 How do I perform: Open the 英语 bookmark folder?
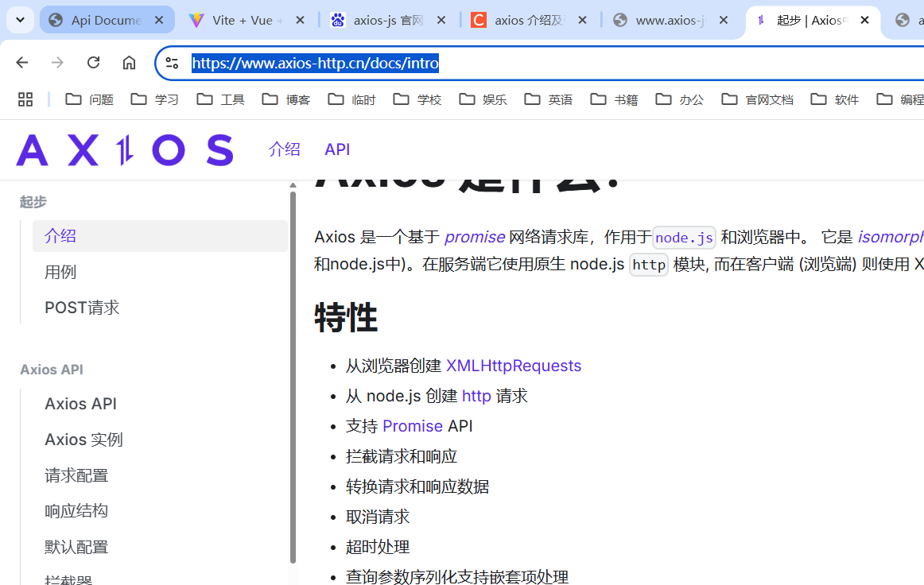pos(549,99)
